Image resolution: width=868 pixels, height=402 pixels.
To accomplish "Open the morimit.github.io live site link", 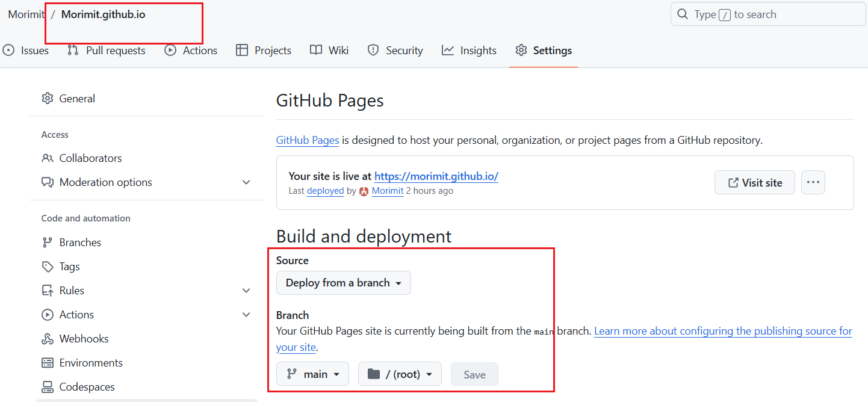I will click(x=436, y=176).
